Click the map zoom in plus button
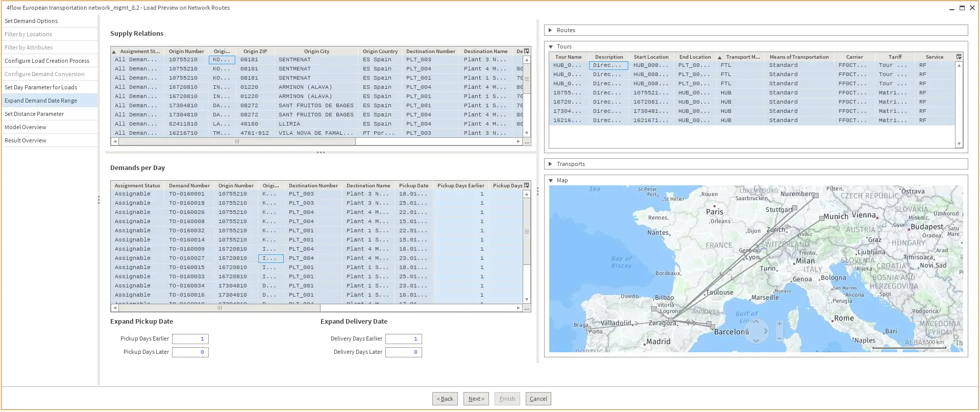 [x=779, y=324]
